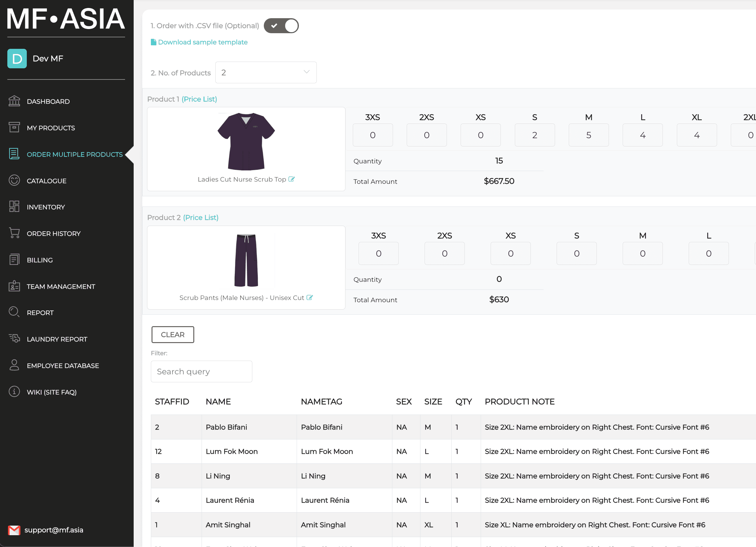
Task: Select the Dashboard sidebar icon
Action: coord(14,101)
